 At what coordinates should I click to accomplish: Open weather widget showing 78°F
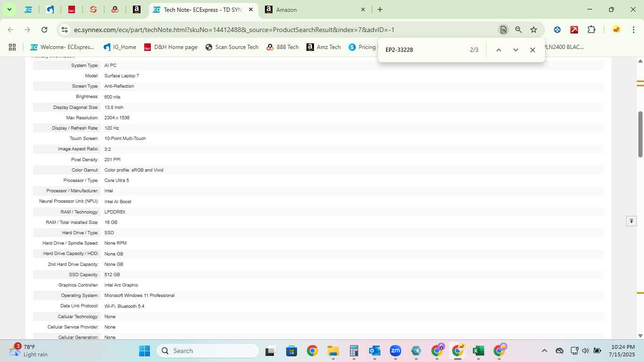tap(28, 351)
